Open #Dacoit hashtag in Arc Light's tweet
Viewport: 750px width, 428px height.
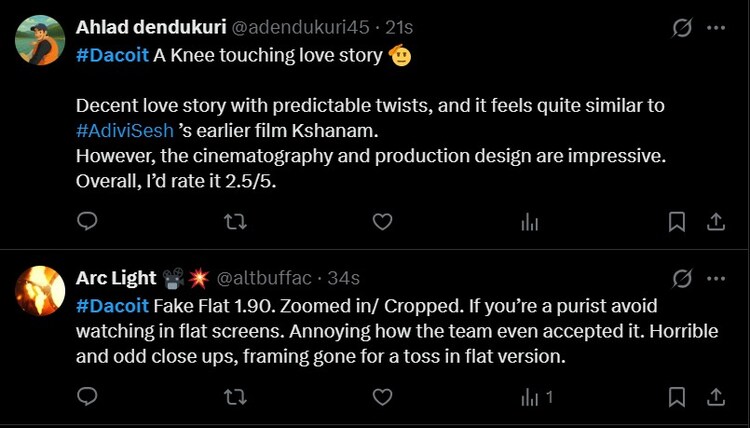click(112, 304)
